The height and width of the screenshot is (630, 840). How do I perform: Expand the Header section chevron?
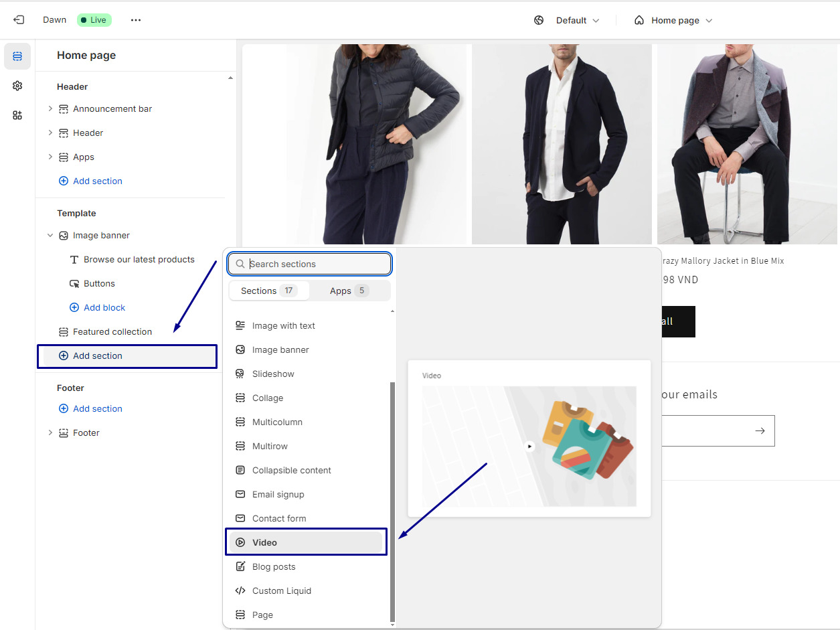click(50, 133)
